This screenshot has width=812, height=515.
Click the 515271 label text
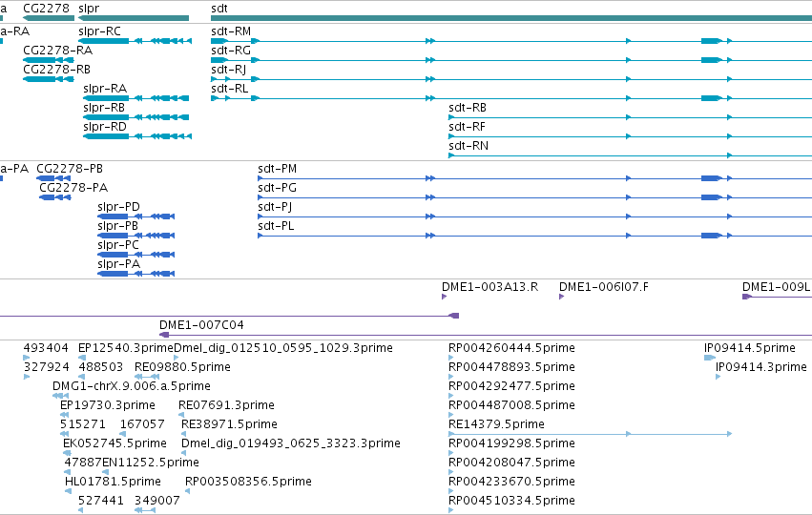(x=83, y=424)
